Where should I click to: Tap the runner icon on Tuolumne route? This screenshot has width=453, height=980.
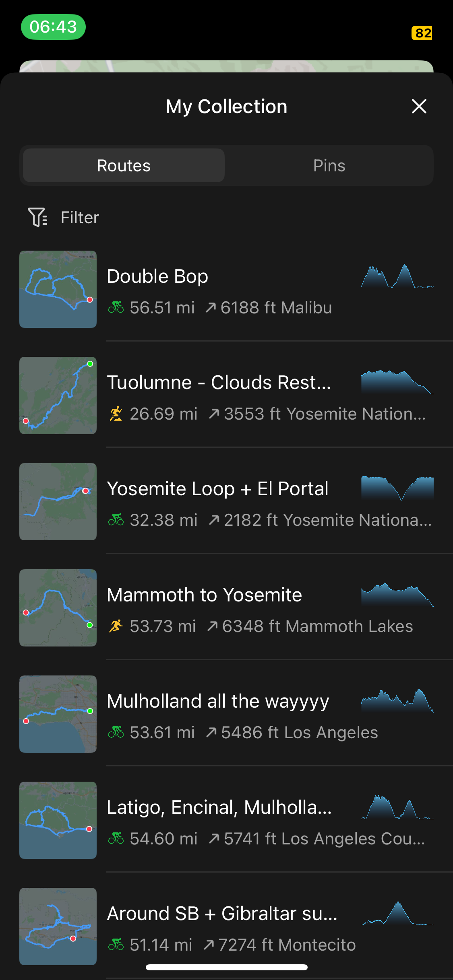coord(116,414)
